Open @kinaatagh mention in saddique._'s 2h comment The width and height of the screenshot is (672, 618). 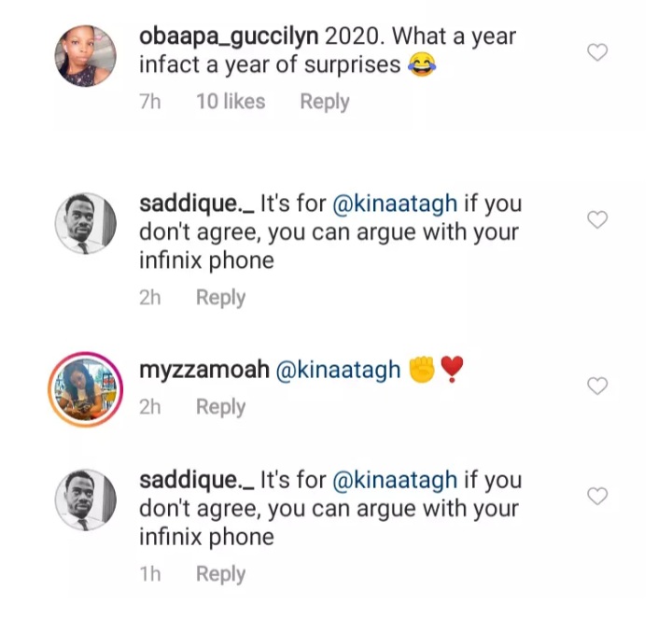[395, 204]
